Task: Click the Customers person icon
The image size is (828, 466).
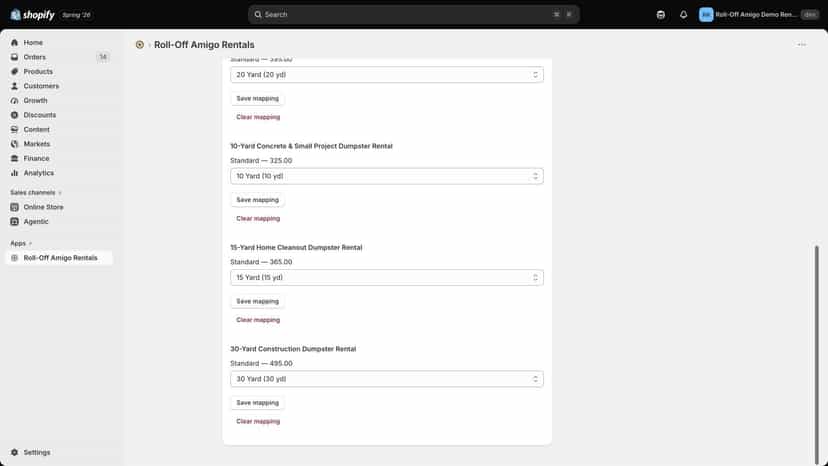Action: 14,86
